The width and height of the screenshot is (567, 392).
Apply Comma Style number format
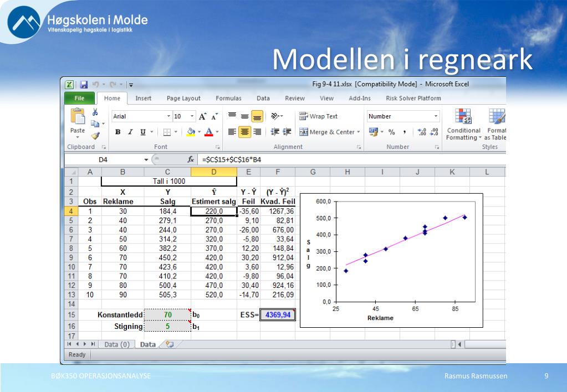[x=405, y=132]
